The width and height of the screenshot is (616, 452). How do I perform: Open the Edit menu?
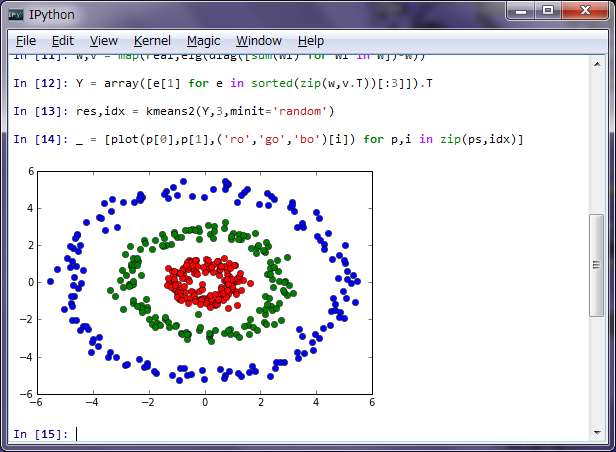click(63, 41)
